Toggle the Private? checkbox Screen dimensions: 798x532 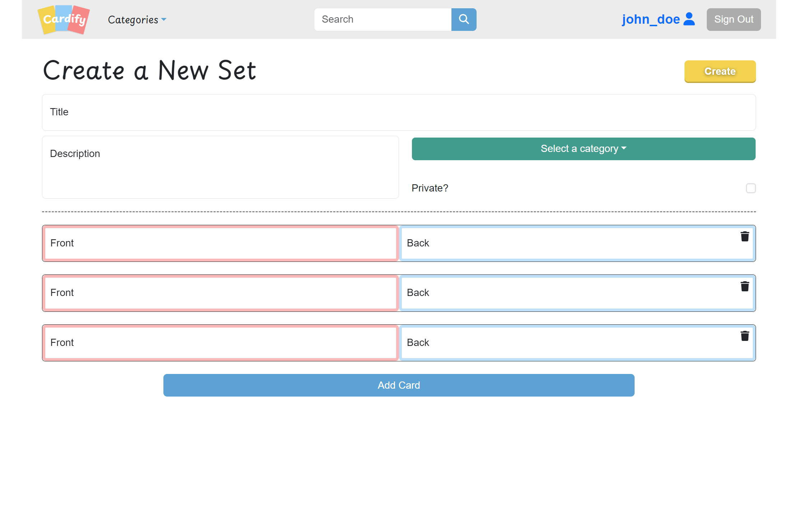point(751,188)
